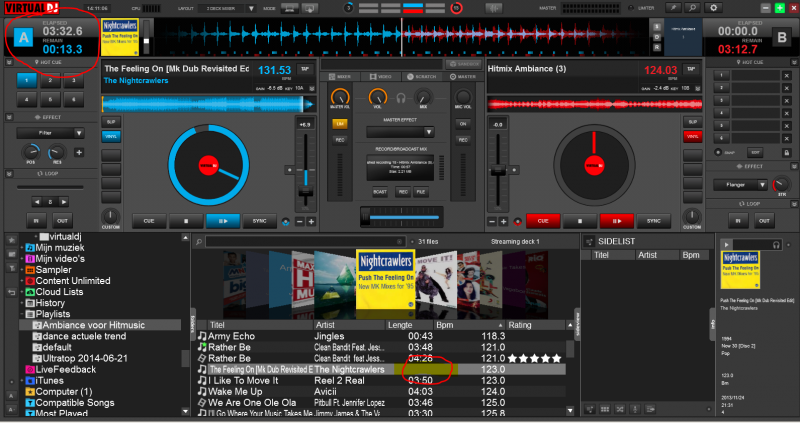Click the shuffle icon below the sidelist
This screenshot has width=800, height=423.
coord(620,409)
